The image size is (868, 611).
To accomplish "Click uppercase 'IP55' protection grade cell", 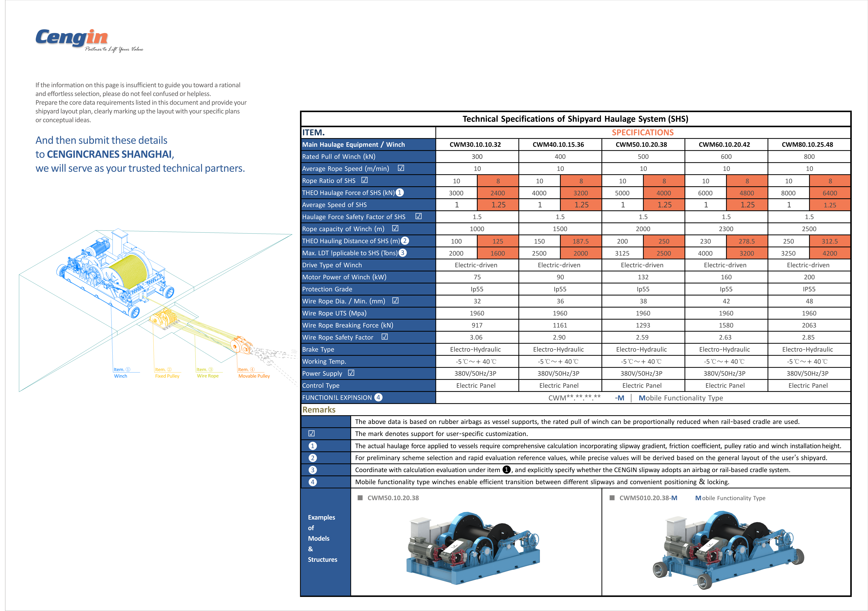I will 809,289.
